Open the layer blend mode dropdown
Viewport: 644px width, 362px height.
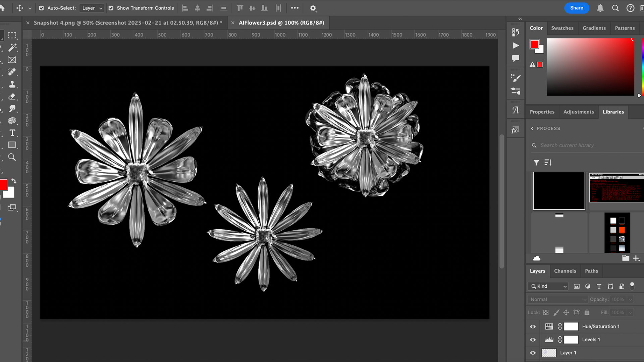(x=557, y=299)
